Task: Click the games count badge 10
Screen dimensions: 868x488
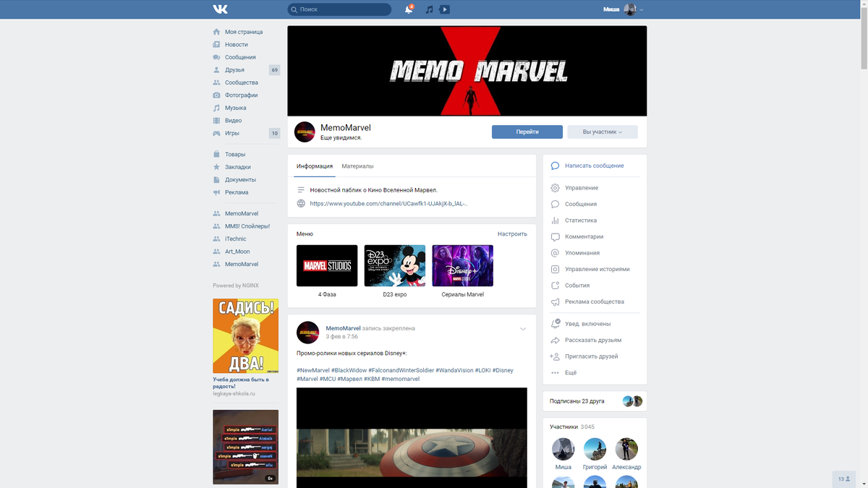Action: coord(274,133)
